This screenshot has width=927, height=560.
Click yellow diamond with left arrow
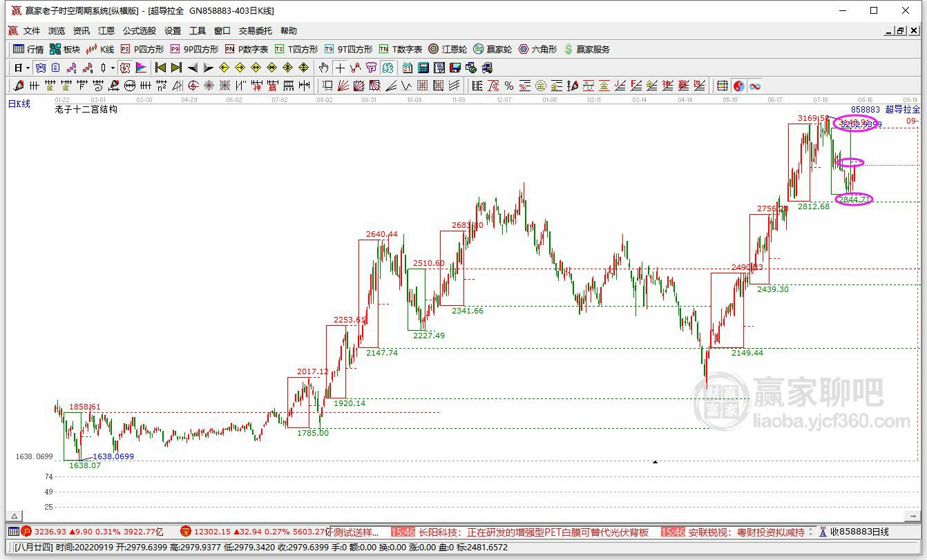coord(224,68)
